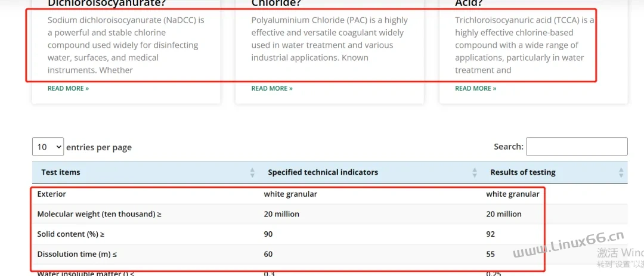Click sort arrows beside Results of testing
This screenshot has height=276, width=644.
(621, 172)
